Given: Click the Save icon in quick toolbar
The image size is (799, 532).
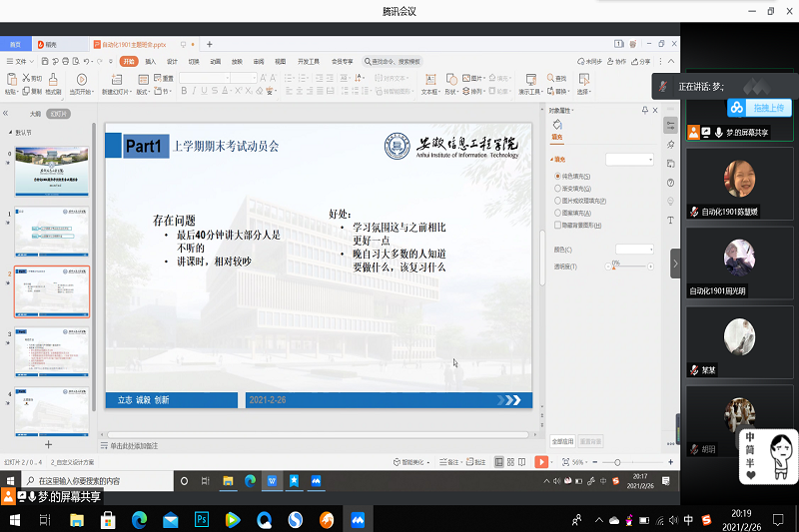Looking at the screenshot, I should tap(45, 61).
